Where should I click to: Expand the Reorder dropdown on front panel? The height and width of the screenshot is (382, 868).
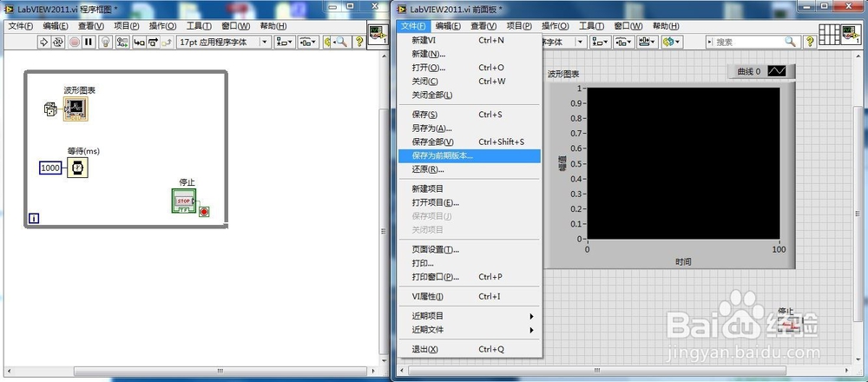tap(672, 42)
